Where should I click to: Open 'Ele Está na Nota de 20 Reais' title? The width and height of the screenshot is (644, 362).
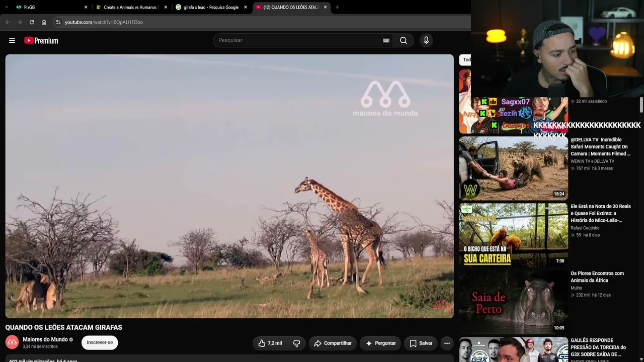click(x=600, y=213)
